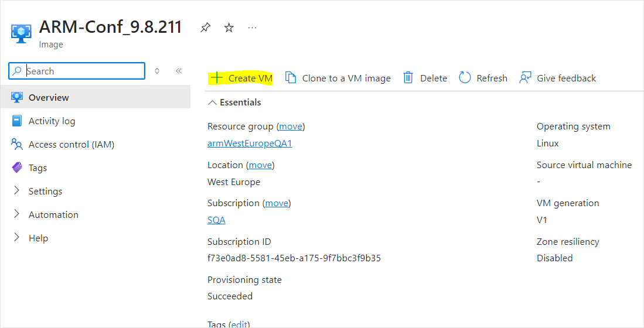Viewport: 644px width, 328px height.
Task: Open the armWestEuropeQA1 resource group link
Action: tap(250, 143)
